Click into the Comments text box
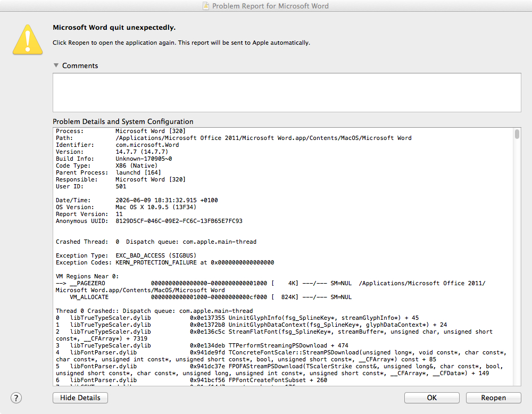This screenshot has height=414, width=532. 287,92
